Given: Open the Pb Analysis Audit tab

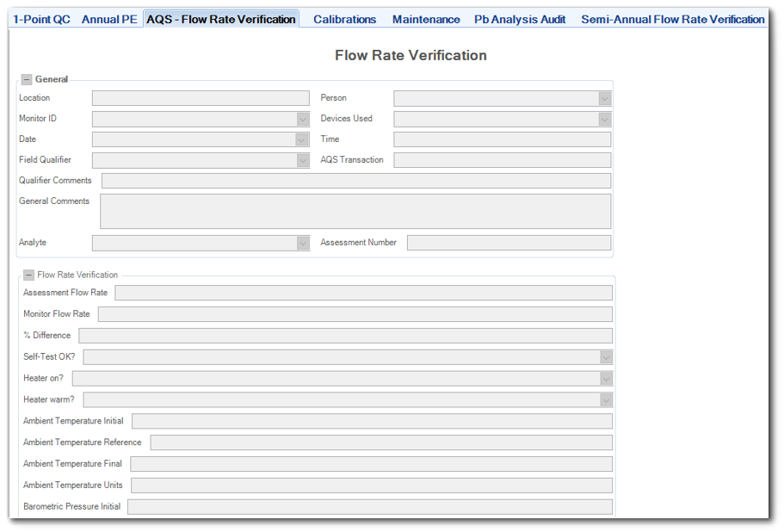Looking at the screenshot, I should pyautogui.click(x=519, y=18).
